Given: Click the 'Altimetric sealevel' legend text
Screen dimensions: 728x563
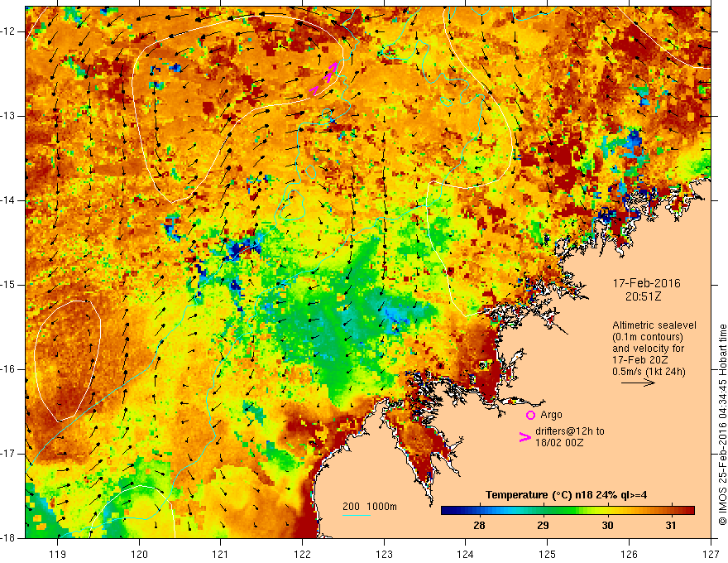Looking at the screenshot, I should (x=654, y=325).
